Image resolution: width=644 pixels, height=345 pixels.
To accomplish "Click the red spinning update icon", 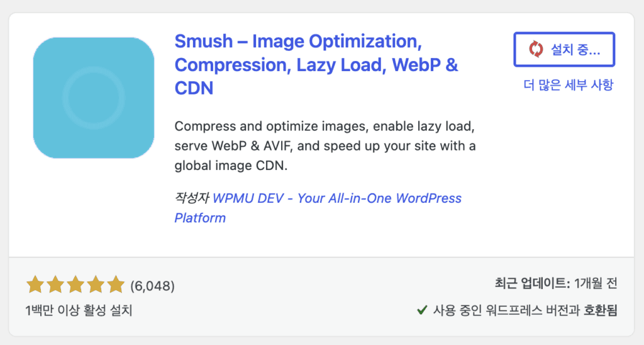I will 536,49.
